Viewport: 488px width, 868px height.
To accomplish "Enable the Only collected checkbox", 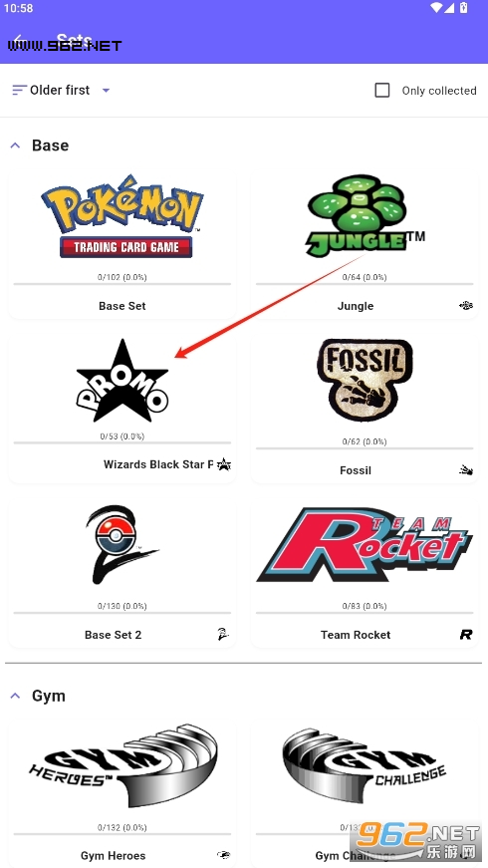I will point(382,91).
